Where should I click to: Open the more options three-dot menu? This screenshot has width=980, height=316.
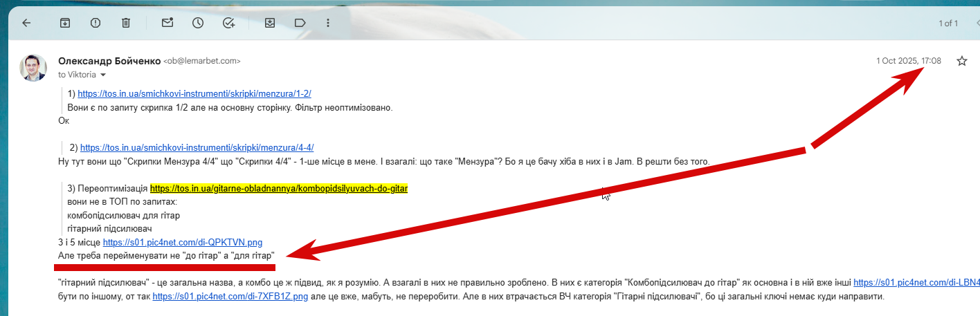coord(328,23)
